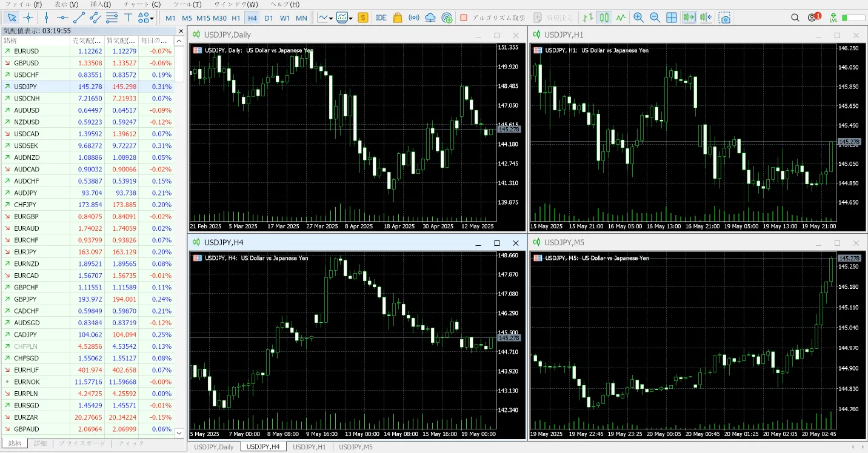The height and width of the screenshot is (453, 868).
Task: Switch chart to bar chart
Action: (x=588, y=18)
